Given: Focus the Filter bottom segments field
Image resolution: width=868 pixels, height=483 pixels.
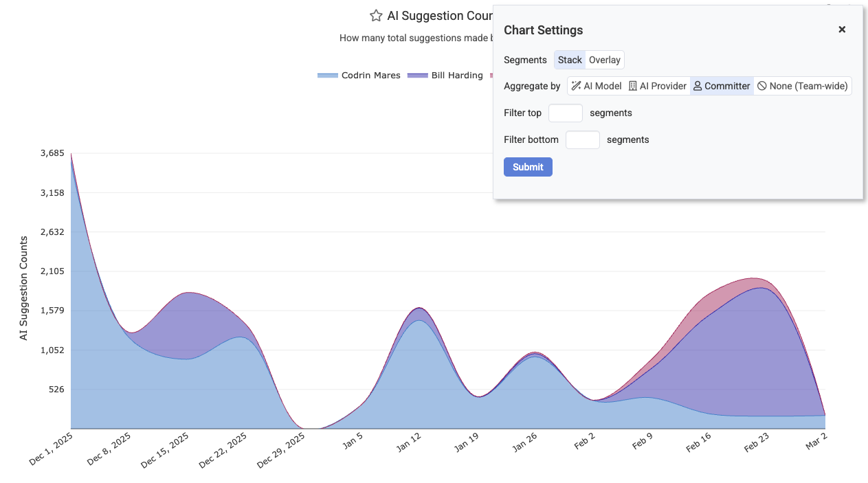Looking at the screenshot, I should 582,139.
